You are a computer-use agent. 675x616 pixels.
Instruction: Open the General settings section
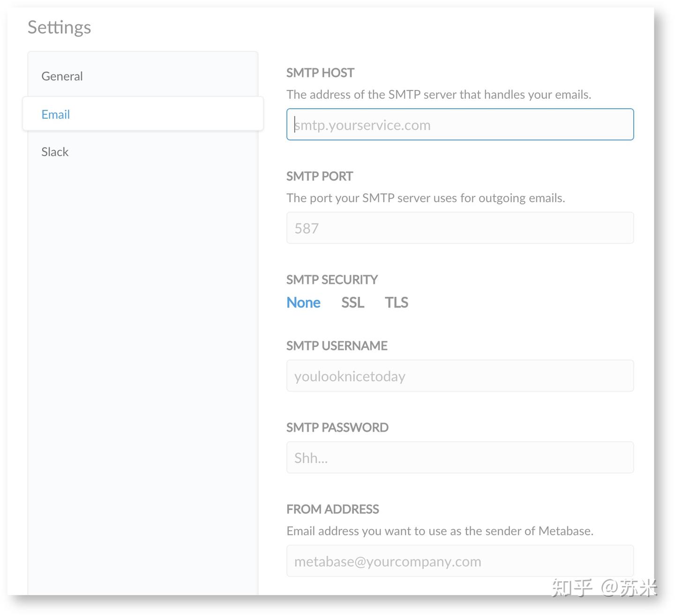pos(62,76)
